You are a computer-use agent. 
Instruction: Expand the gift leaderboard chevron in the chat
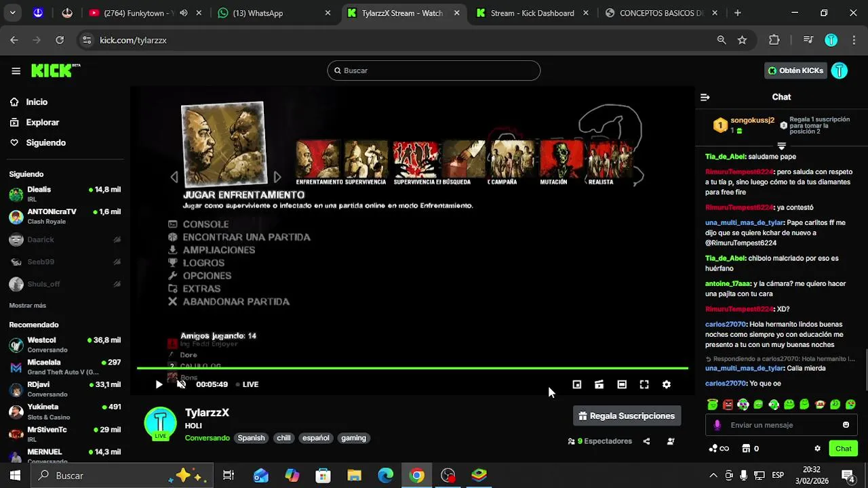[781, 146]
